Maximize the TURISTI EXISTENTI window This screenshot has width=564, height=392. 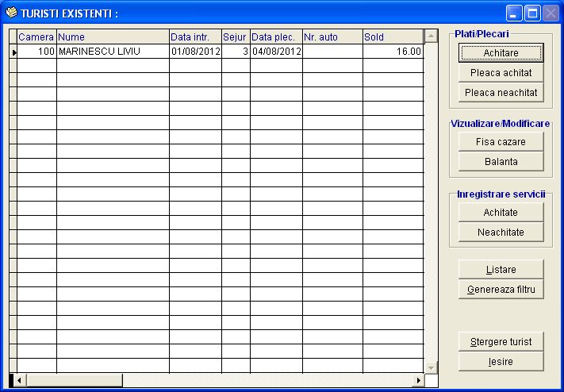pyautogui.click(x=532, y=13)
